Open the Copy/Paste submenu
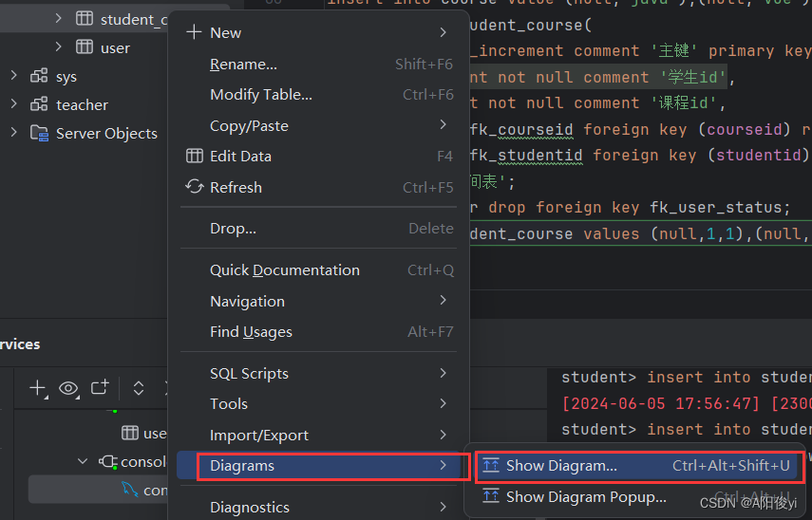The image size is (812, 520). [443, 124]
